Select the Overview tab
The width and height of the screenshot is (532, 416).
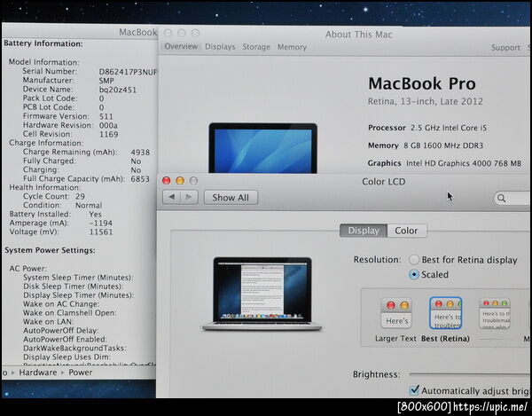(x=181, y=46)
